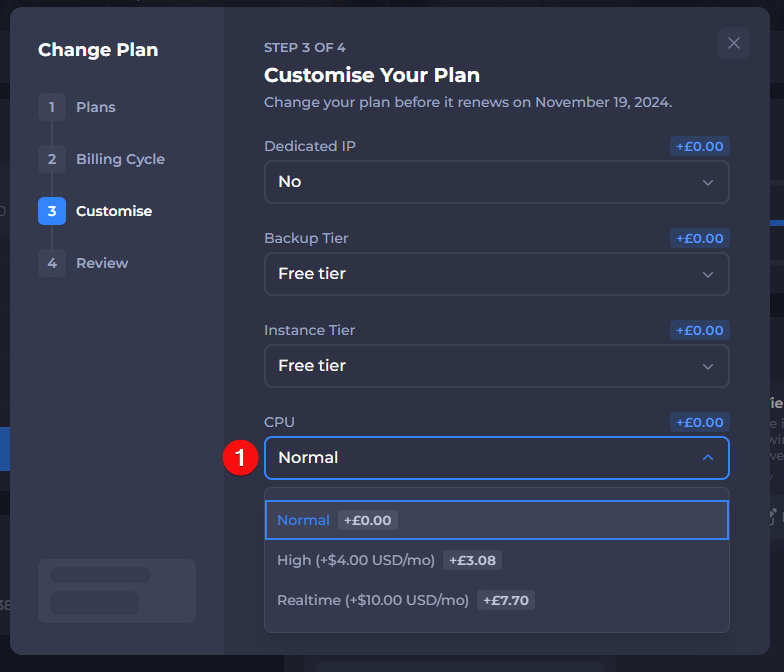Click the step 3 Customise number icon
This screenshot has height=672, width=784.
tap(52, 211)
